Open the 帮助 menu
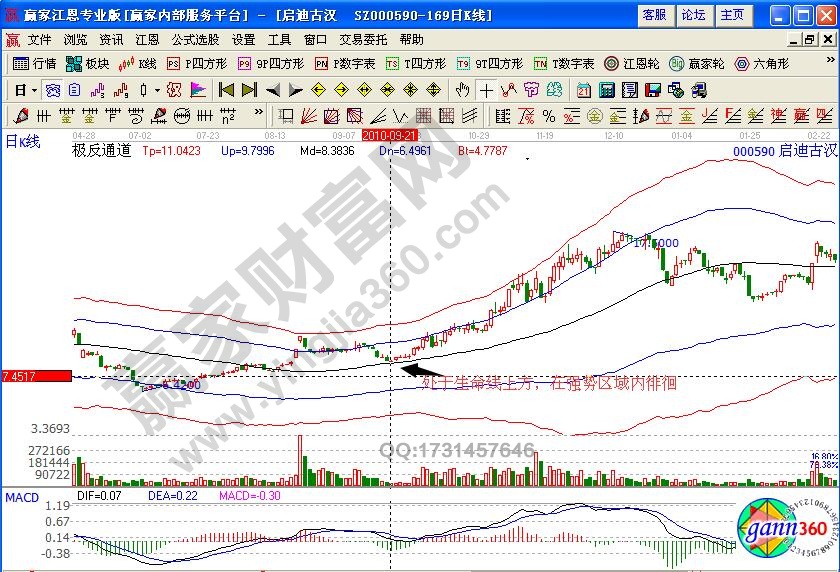This screenshot has width=840, height=572. coord(412,40)
